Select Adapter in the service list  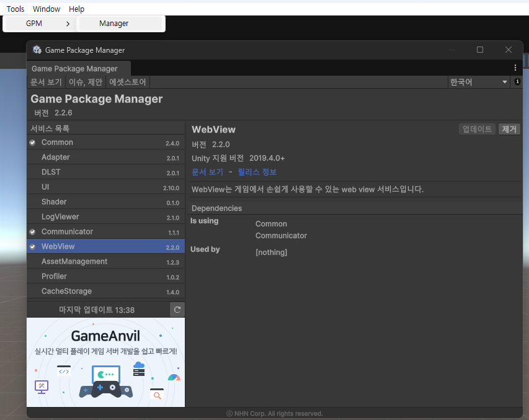(105, 158)
